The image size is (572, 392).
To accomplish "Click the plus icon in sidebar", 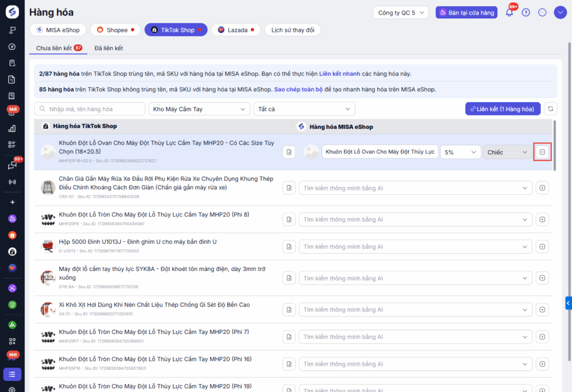I will [x=12, y=202].
